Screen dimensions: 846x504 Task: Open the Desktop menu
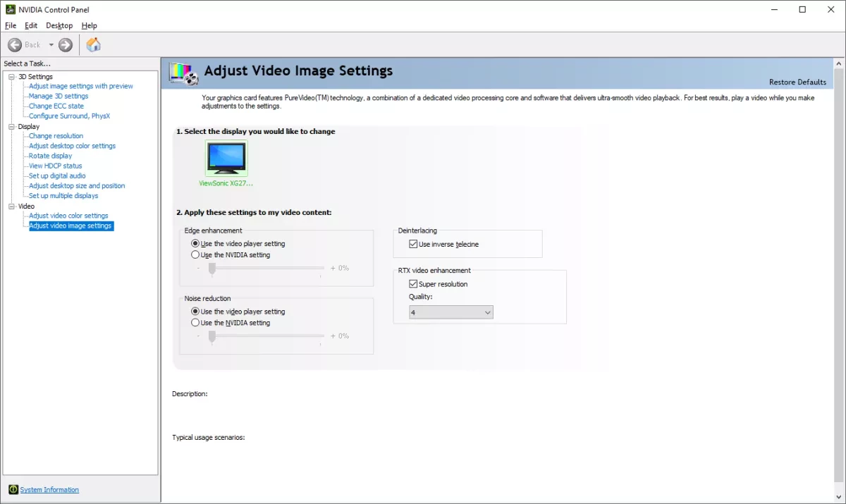59,25
